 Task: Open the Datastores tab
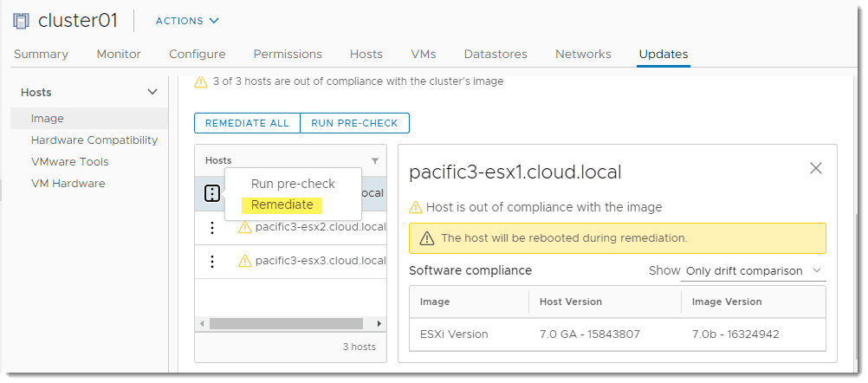[x=496, y=54]
